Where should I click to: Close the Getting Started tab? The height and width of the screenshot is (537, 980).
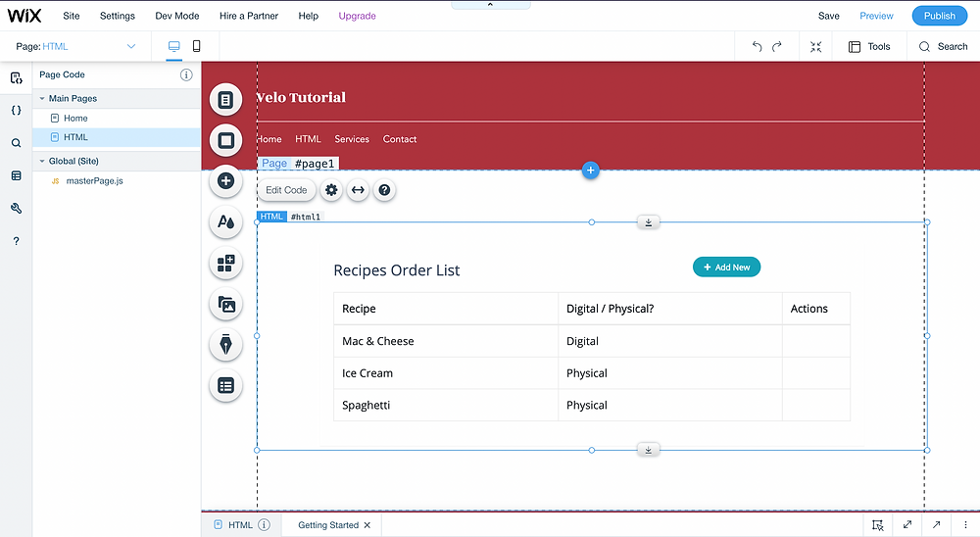point(367,525)
